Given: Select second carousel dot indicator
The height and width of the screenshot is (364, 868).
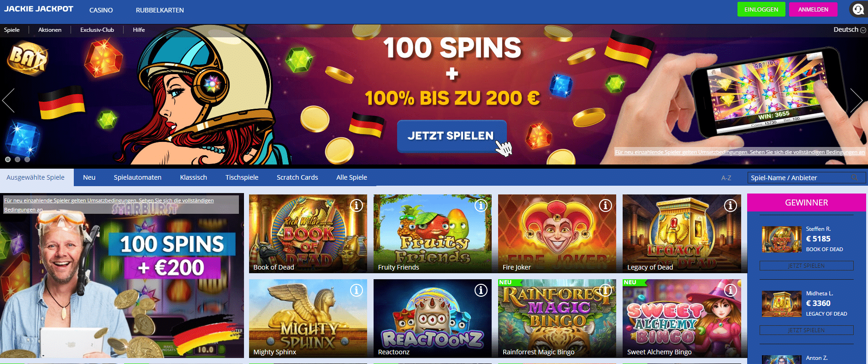Looking at the screenshot, I should click(18, 159).
